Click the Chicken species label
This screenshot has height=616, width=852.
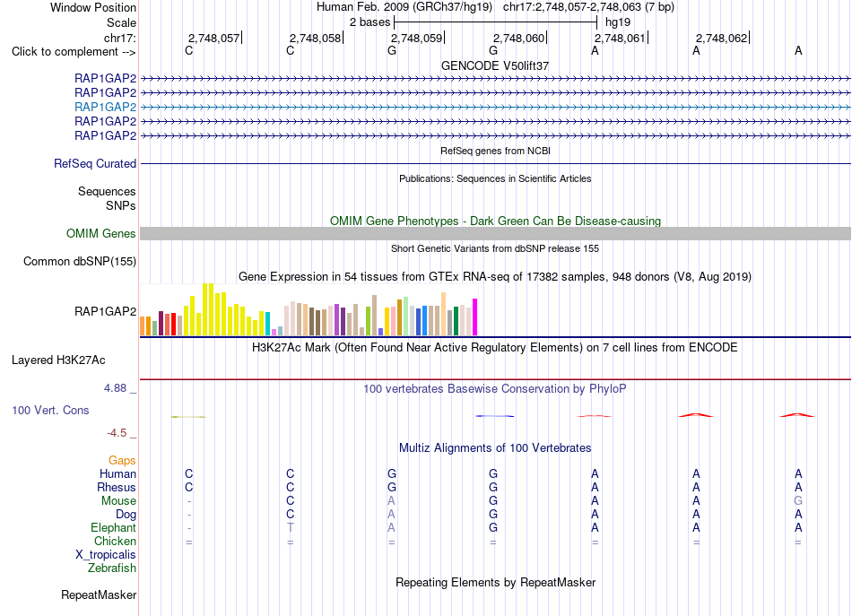[x=115, y=541]
